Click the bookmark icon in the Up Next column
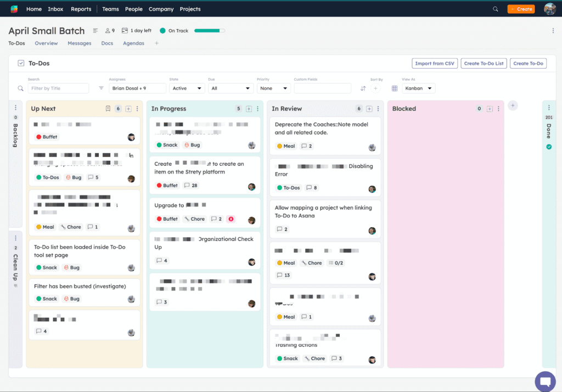 coord(108,109)
